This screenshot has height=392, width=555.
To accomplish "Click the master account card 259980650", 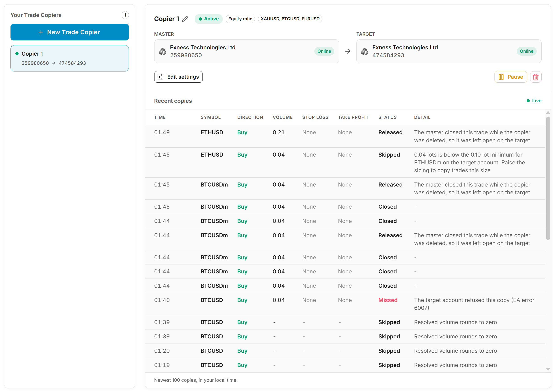I will coord(246,51).
